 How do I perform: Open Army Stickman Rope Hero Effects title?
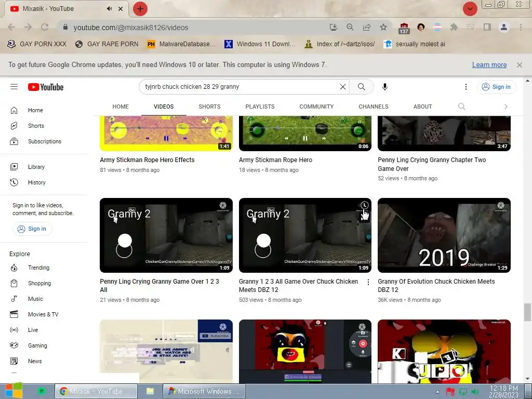(147, 160)
